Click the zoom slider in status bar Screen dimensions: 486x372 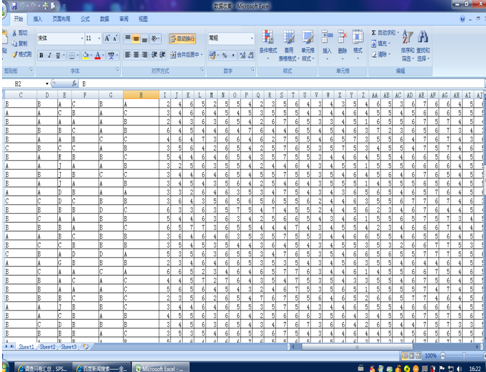[x=463, y=356]
